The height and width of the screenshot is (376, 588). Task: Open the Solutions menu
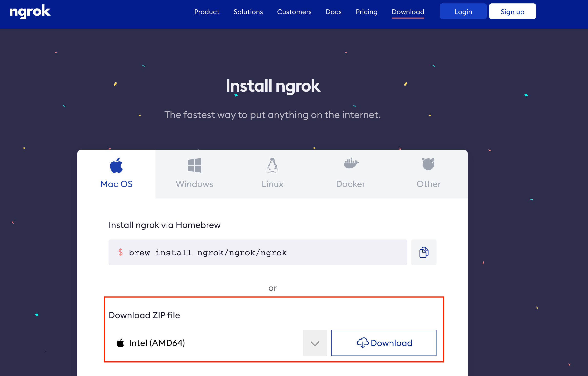click(248, 12)
